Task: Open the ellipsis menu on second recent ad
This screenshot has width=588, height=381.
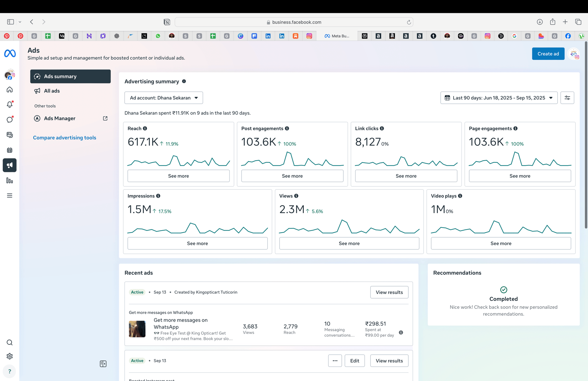Action: pyautogui.click(x=335, y=361)
